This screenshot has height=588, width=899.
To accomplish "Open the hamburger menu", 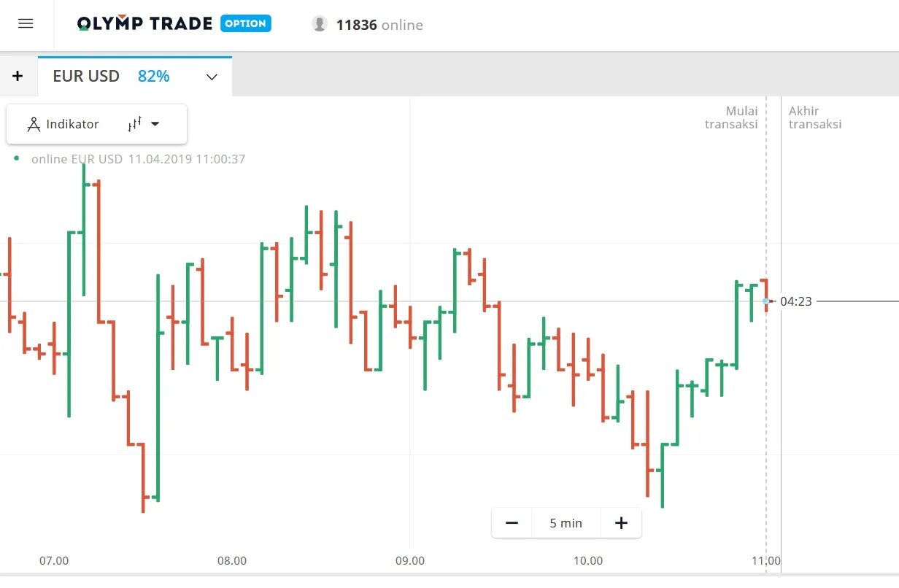I will tap(26, 24).
